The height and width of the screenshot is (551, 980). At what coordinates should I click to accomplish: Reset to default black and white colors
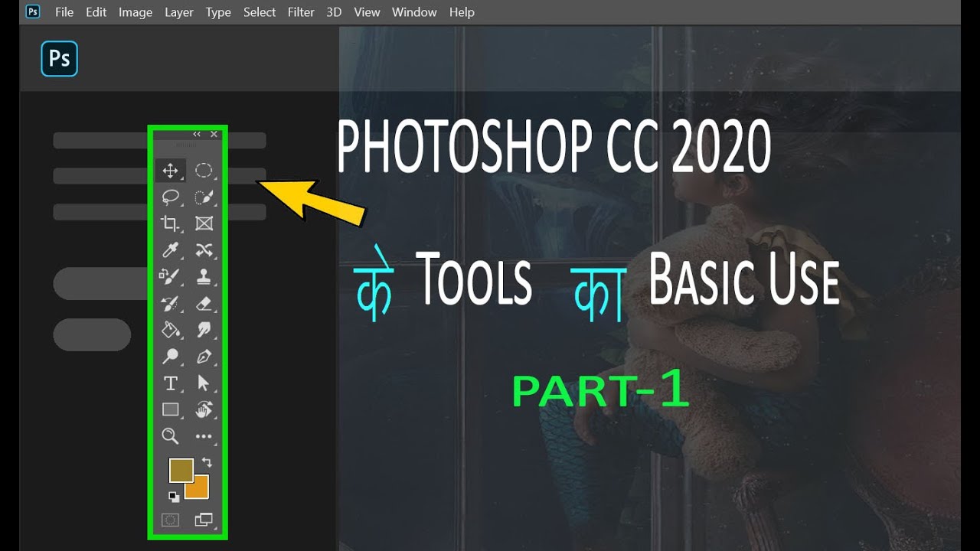pyautogui.click(x=174, y=497)
